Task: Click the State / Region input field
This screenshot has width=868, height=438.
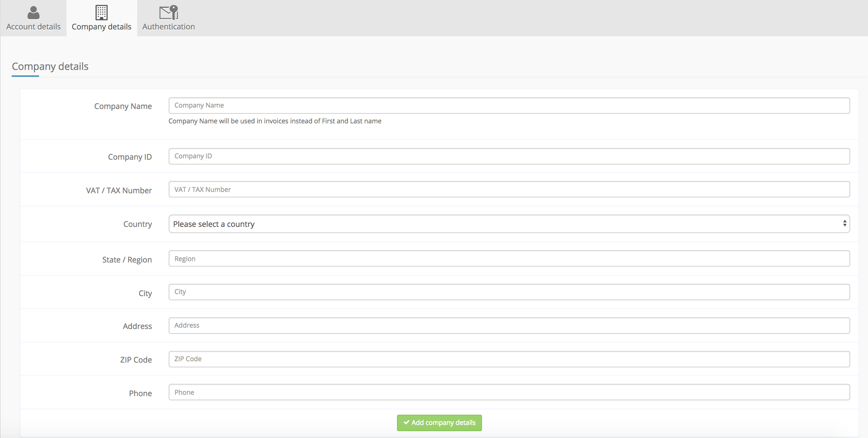Action: coord(509,258)
